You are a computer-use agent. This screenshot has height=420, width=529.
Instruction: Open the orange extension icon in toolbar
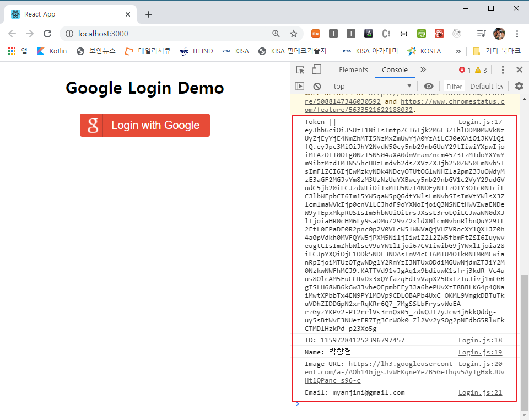pos(315,34)
